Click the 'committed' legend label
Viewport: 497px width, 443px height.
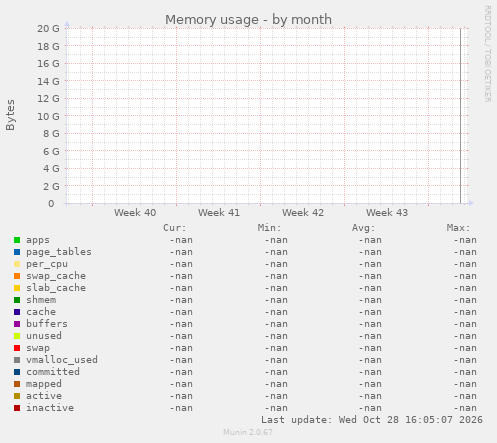pos(53,372)
